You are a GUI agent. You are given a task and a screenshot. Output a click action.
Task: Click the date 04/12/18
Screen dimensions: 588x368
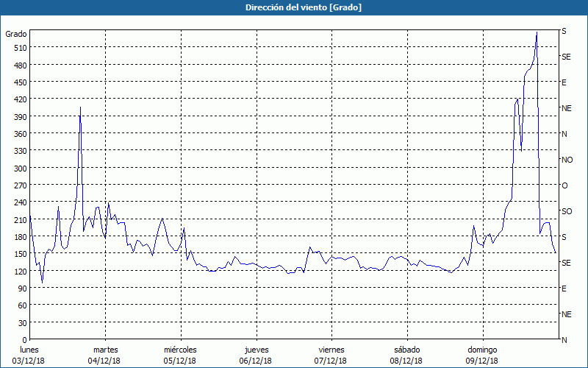pyautogui.click(x=104, y=361)
